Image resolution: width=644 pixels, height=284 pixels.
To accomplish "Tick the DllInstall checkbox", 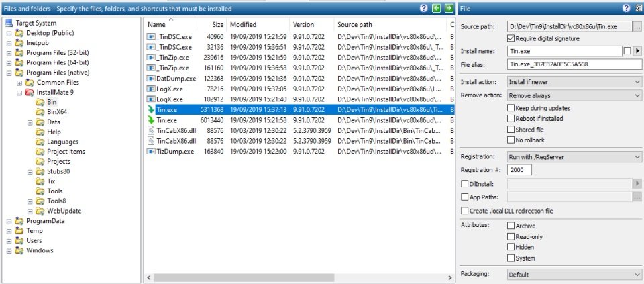I will (x=464, y=184).
